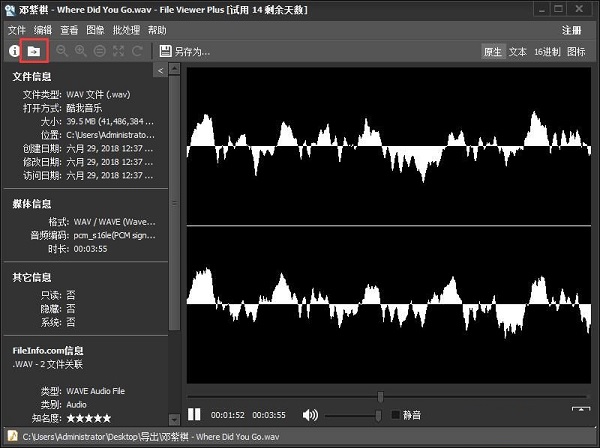This screenshot has width=600, height=448.
Task: Switch to 原生 native view
Action: 493,51
